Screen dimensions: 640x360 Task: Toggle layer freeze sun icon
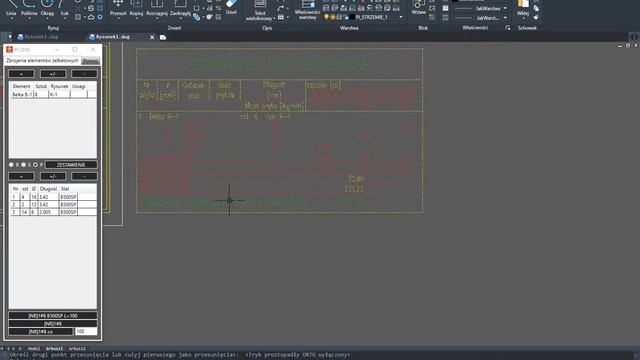coord(333,17)
